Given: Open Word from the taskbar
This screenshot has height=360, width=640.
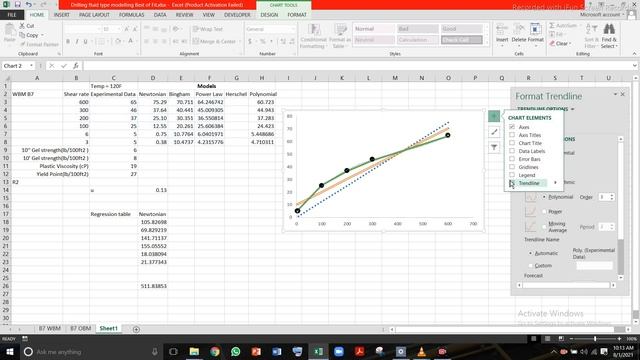Looking at the screenshot, I should tap(277, 351).
